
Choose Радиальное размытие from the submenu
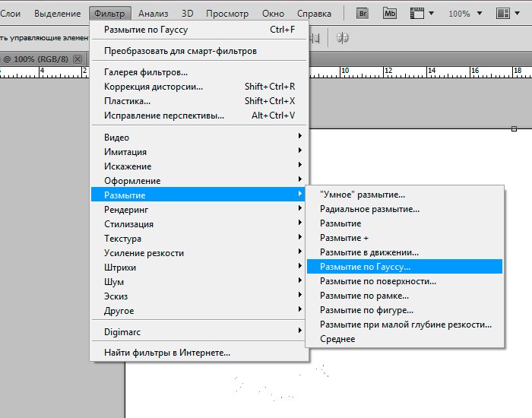pyautogui.click(x=369, y=209)
